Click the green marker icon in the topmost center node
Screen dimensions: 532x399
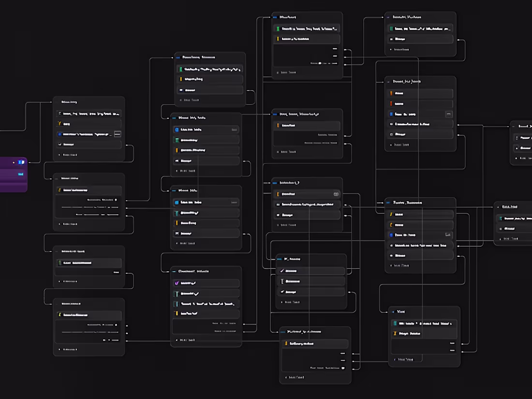click(x=278, y=29)
